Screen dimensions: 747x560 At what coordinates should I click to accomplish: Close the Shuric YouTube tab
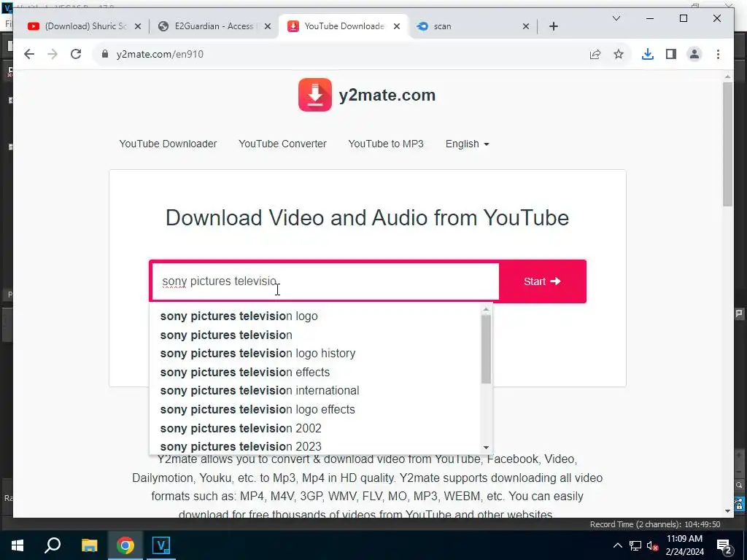click(x=138, y=26)
